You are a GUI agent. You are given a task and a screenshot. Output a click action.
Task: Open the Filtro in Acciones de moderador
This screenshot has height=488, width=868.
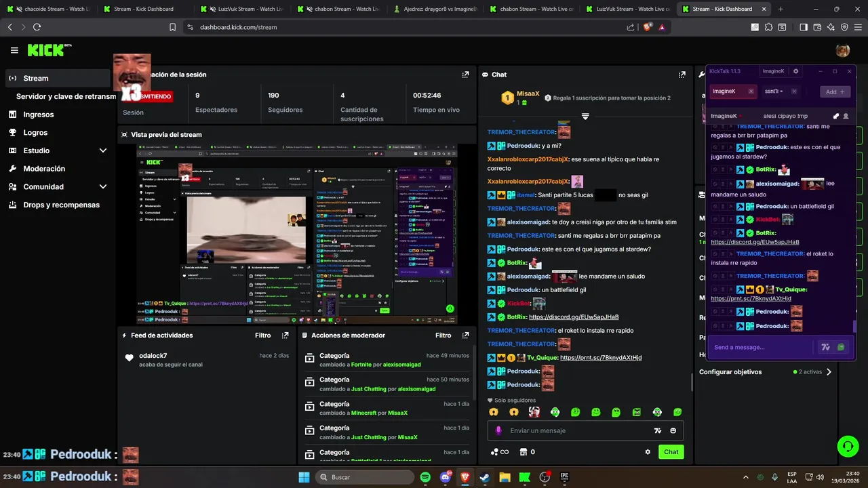pos(443,335)
